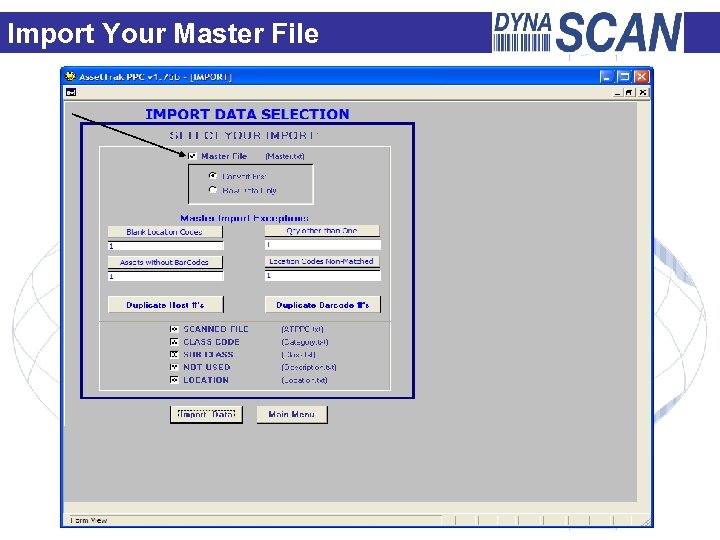720x540 pixels.
Task: Close the AssetTrak PPC window
Action: (x=641, y=77)
